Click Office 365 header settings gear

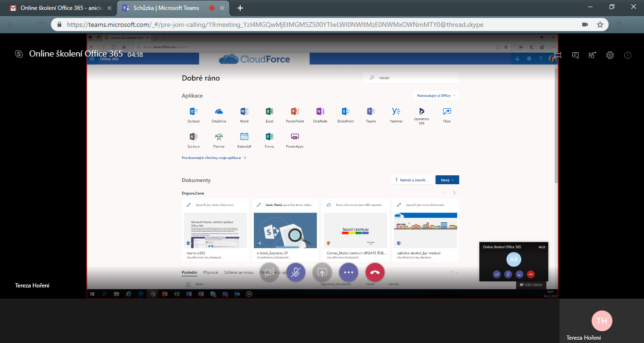[x=529, y=59]
